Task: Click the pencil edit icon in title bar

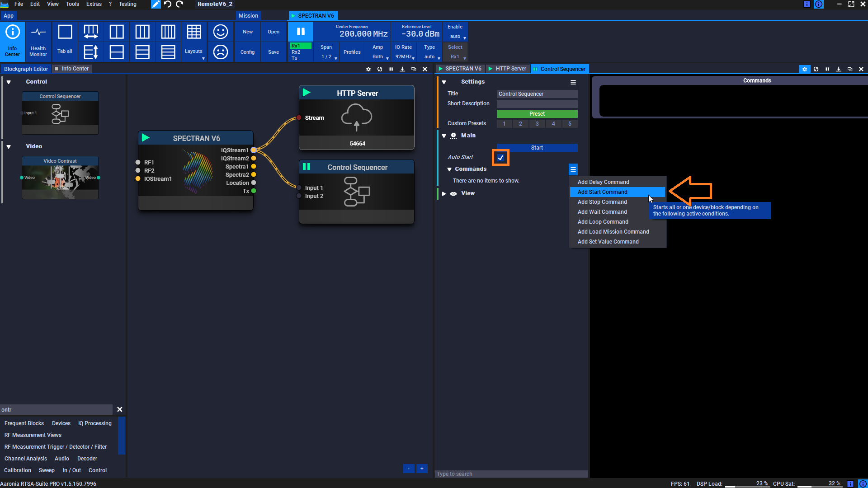Action: (156, 4)
